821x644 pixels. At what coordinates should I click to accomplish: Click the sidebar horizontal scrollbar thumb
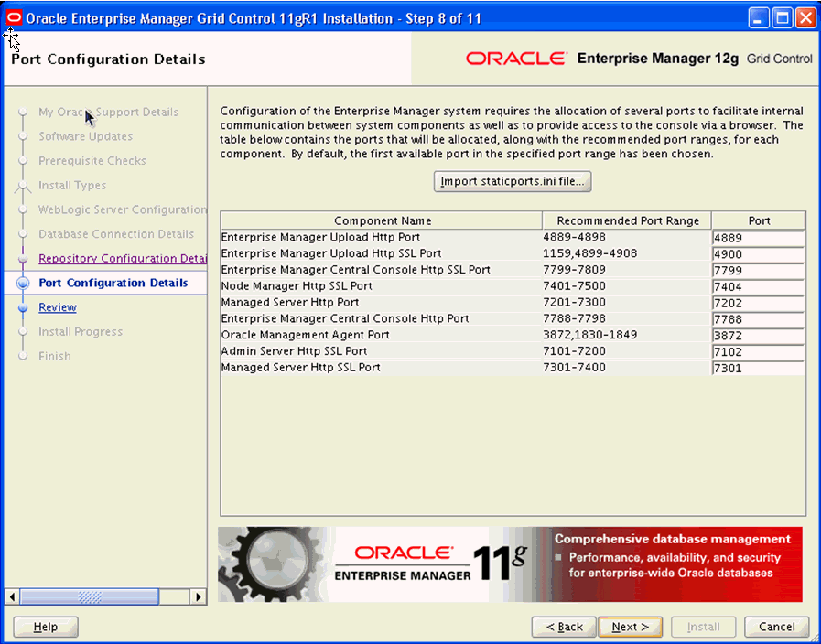[x=89, y=597]
